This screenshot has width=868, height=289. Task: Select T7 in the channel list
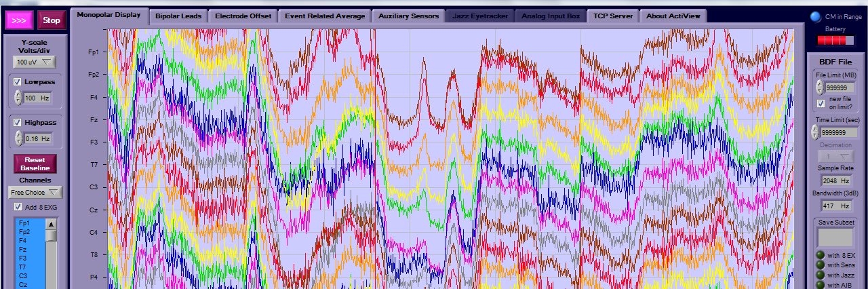click(31, 267)
